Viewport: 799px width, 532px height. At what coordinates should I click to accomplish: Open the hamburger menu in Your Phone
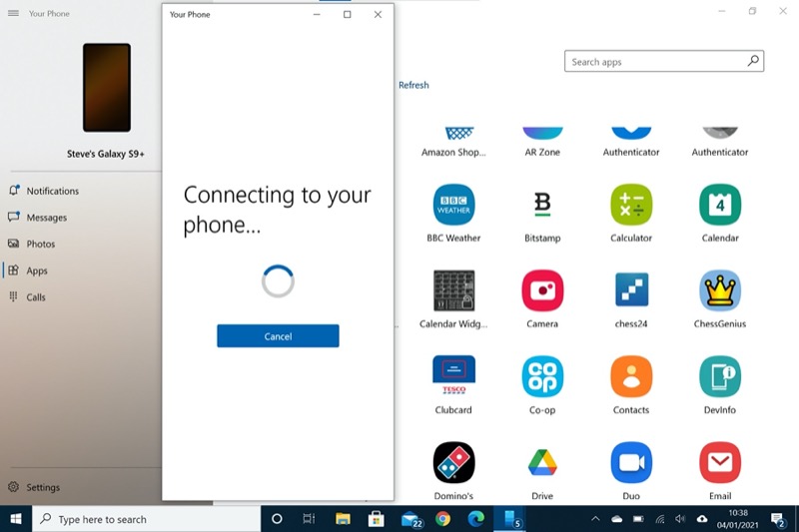tap(13, 13)
